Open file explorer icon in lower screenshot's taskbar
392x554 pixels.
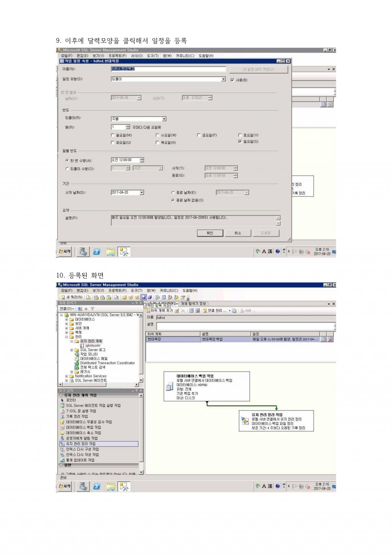[110, 487]
